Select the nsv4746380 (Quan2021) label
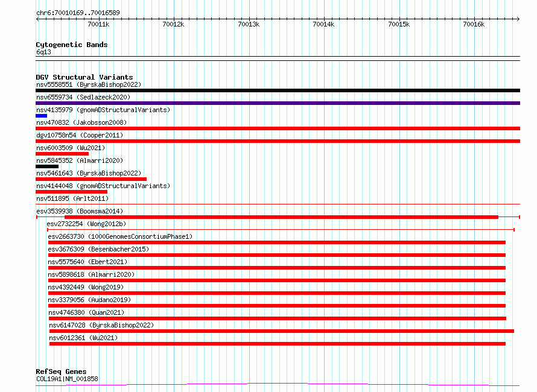Image resolution: width=537 pixels, height=392 pixels. click(x=86, y=312)
